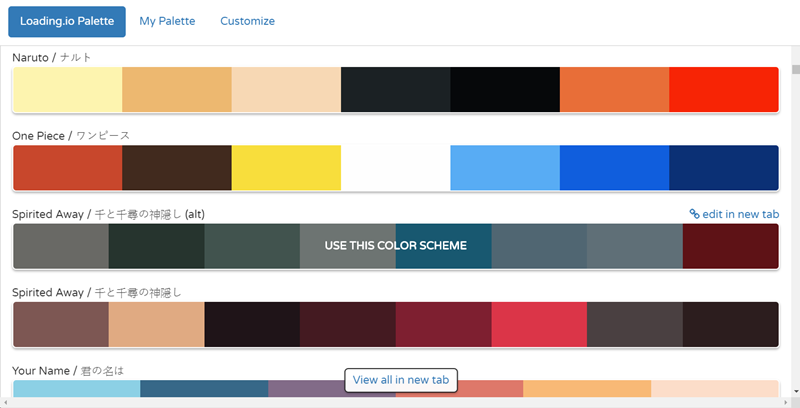Image resolution: width=800 pixels, height=408 pixels.
Task: Switch to the My Palette tab
Action: click(167, 21)
